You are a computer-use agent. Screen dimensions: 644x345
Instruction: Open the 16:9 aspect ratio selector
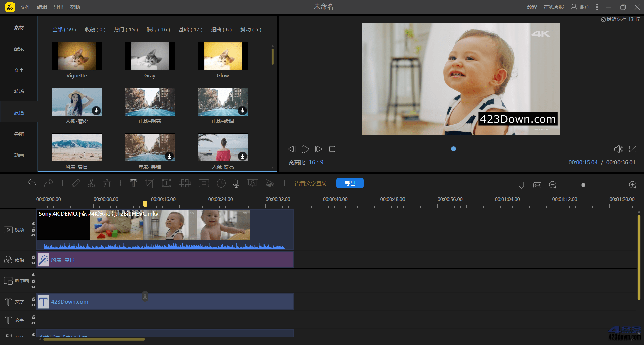pos(316,162)
